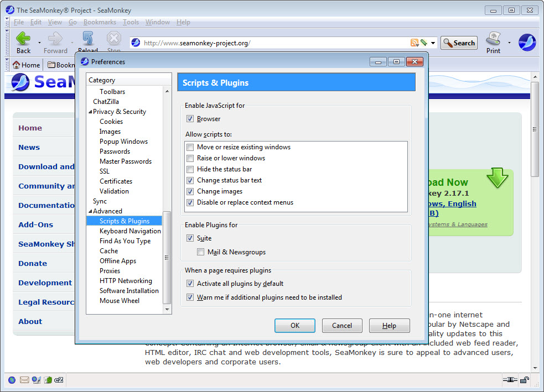544x392 pixels.
Task: Collapse the Advanced category
Action: pos(90,211)
